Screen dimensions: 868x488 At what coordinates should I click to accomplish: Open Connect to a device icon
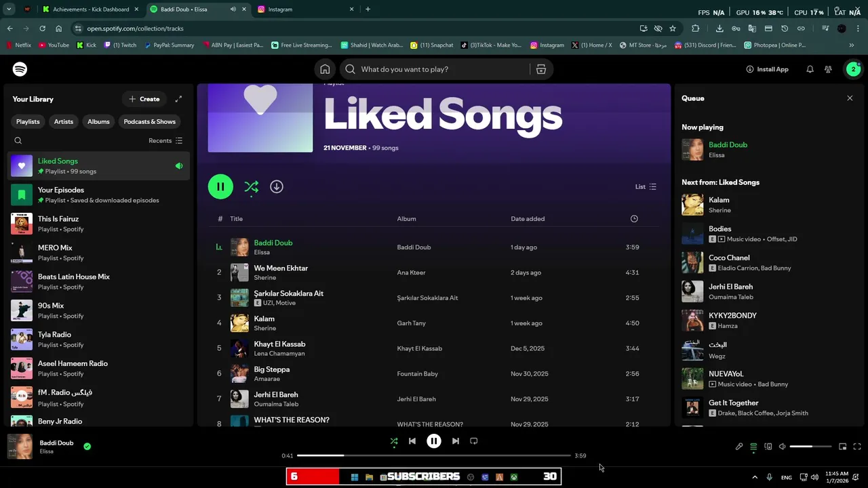[x=768, y=447]
